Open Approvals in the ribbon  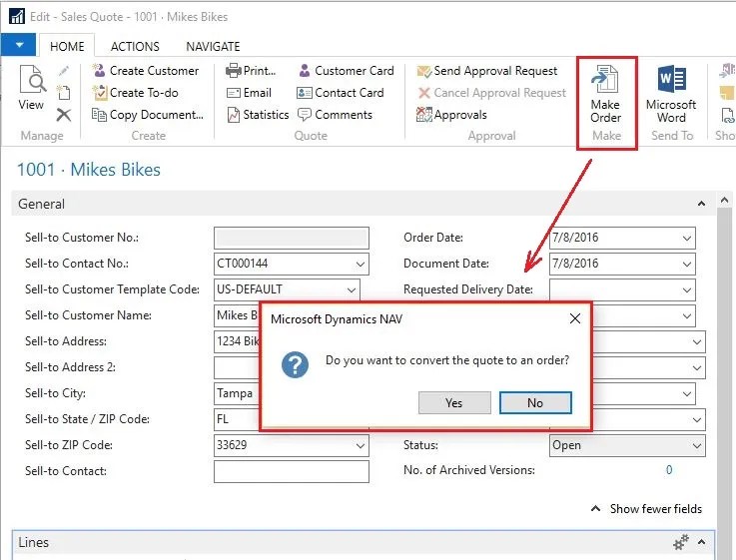(x=452, y=115)
